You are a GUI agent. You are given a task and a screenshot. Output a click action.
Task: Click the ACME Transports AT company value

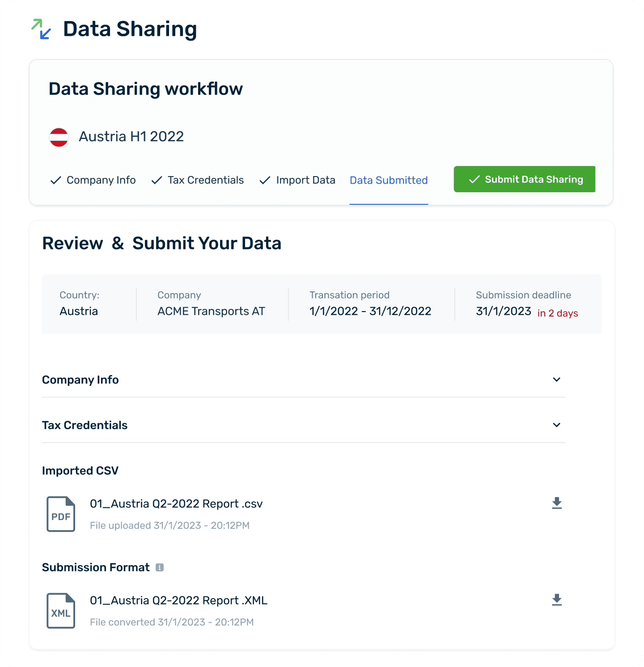pos(211,311)
